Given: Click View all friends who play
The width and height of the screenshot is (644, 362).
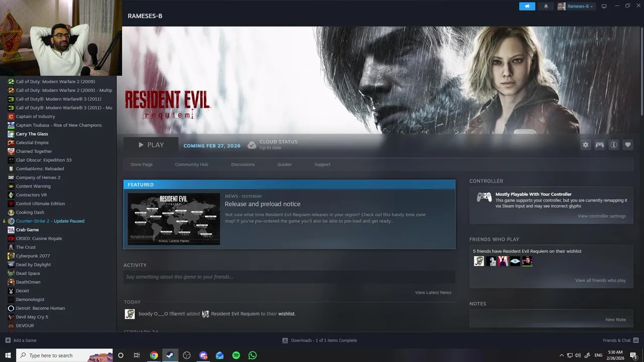Looking at the screenshot, I should point(601,281).
